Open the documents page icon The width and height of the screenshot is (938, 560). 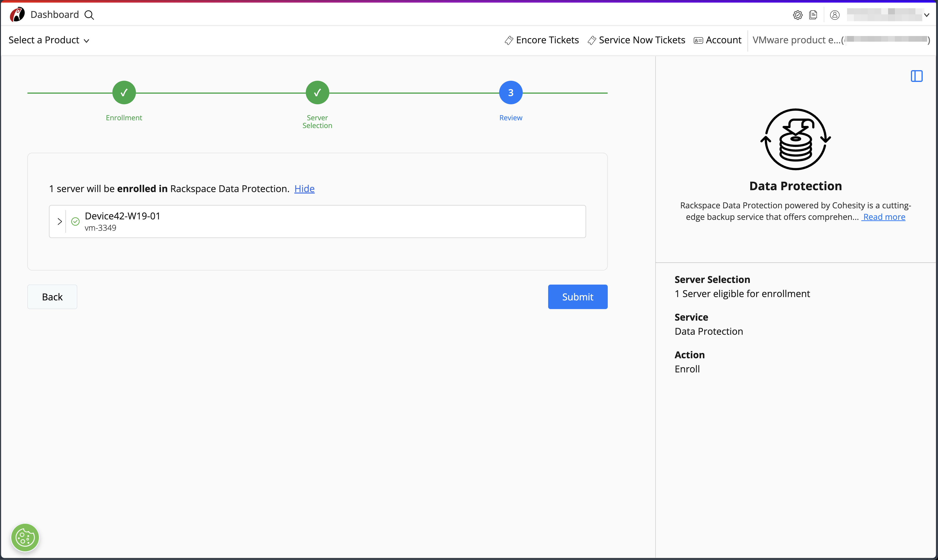point(813,15)
